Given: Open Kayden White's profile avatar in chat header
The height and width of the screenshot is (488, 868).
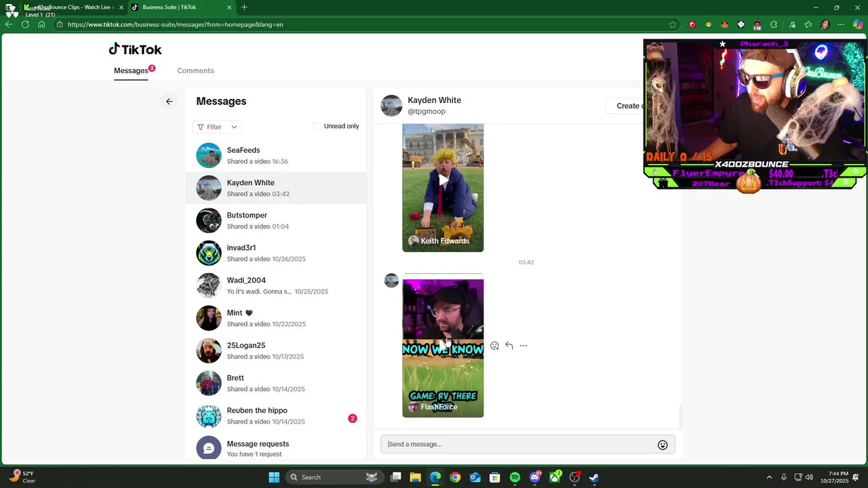Looking at the screenshot, I should point(391,106).
